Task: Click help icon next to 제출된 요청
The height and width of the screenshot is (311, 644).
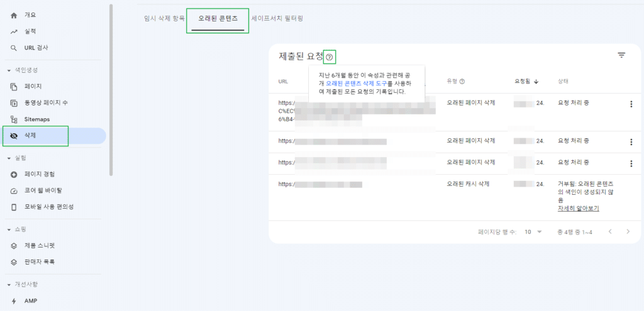Action: click(329, 57)
